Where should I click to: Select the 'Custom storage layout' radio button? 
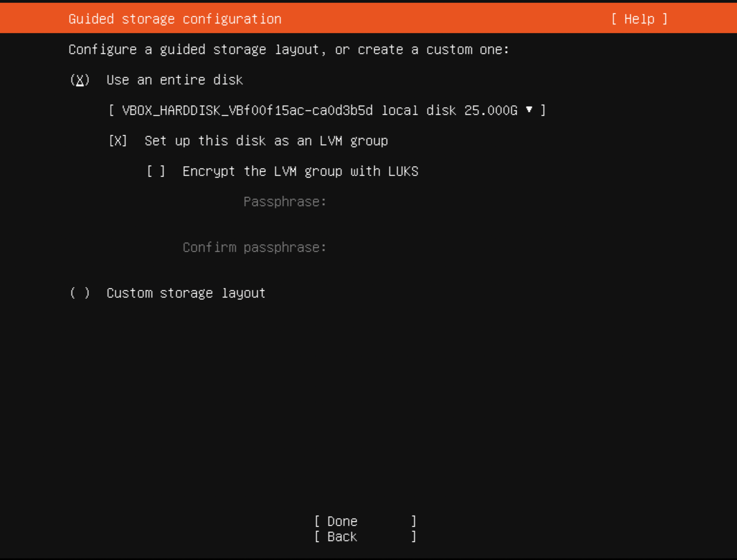(x=80, y=293)
